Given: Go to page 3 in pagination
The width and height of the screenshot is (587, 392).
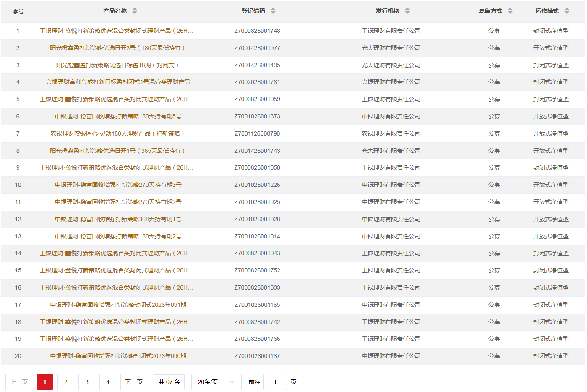Looking at the screenshot, I should pos(87,382).
